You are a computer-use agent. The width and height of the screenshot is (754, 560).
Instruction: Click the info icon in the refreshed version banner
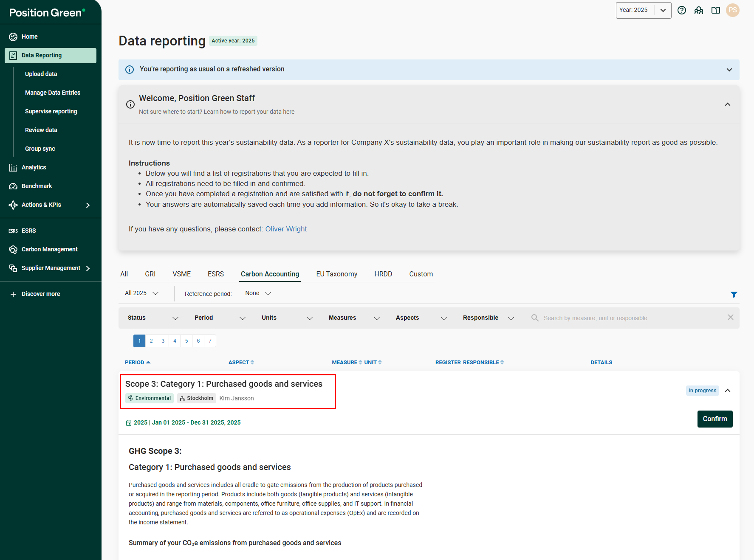(x=130, y=69)
